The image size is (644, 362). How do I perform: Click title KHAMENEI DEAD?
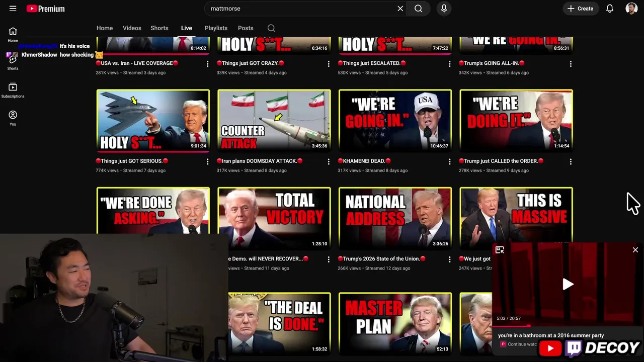click(364, 161)
